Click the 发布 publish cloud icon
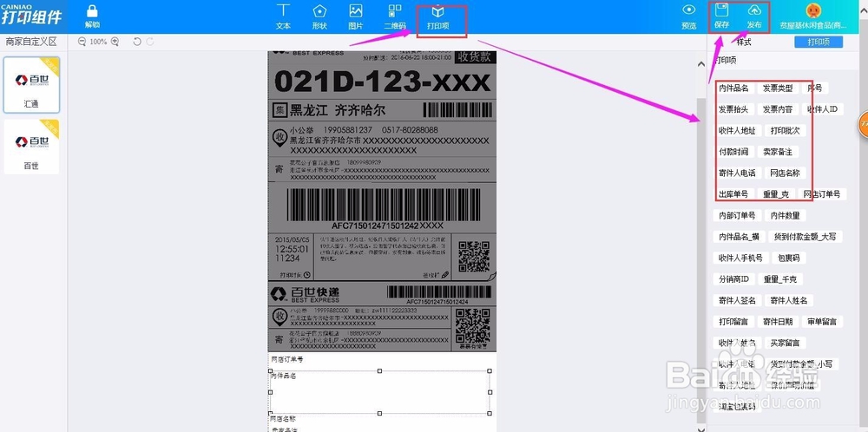 coord(754,10)
